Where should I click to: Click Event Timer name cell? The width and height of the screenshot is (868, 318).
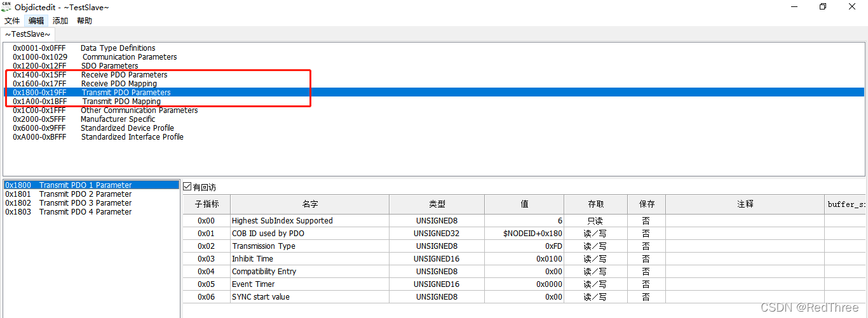(309, 284)
